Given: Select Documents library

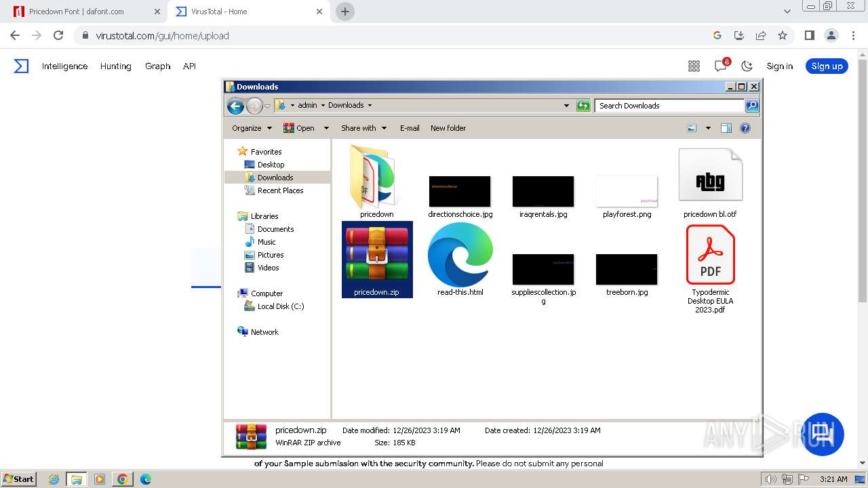Looking at the screenshot, I should (275, 229).
